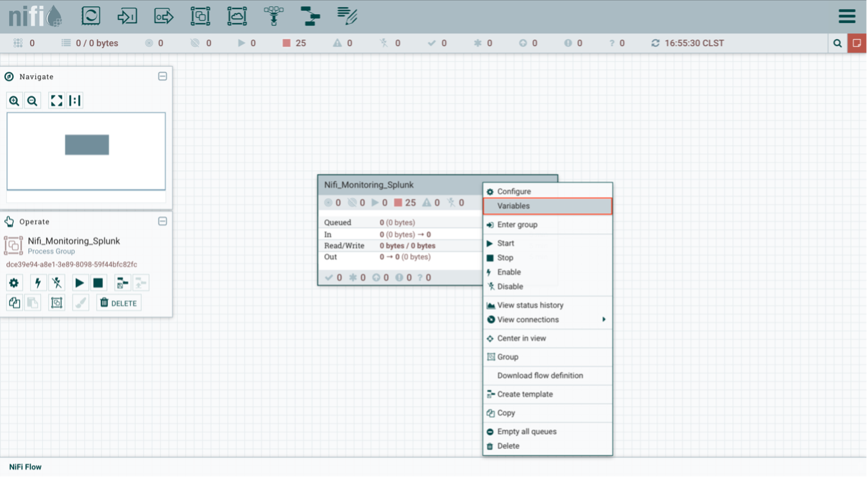Set zoom to actual size

pos(75,101)
